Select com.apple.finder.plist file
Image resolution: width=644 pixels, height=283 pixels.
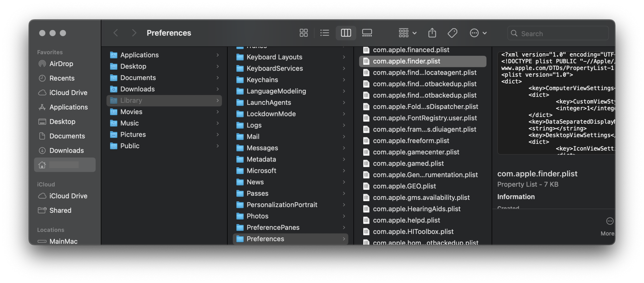click(x=422, y=61)
